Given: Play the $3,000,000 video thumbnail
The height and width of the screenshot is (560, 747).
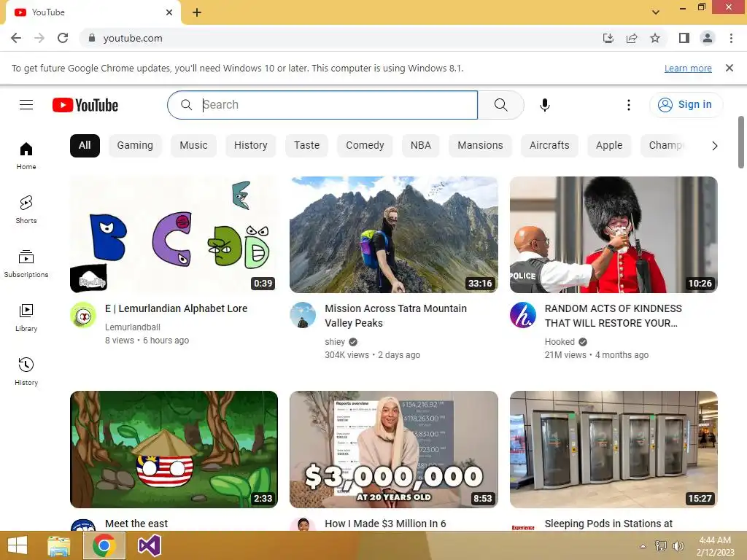Looking at the screenshot, I should click(394, 449).
